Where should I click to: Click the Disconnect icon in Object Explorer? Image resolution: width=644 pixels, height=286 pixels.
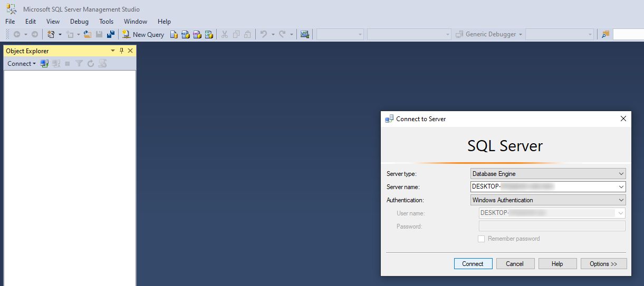click(x=56, y=64)
